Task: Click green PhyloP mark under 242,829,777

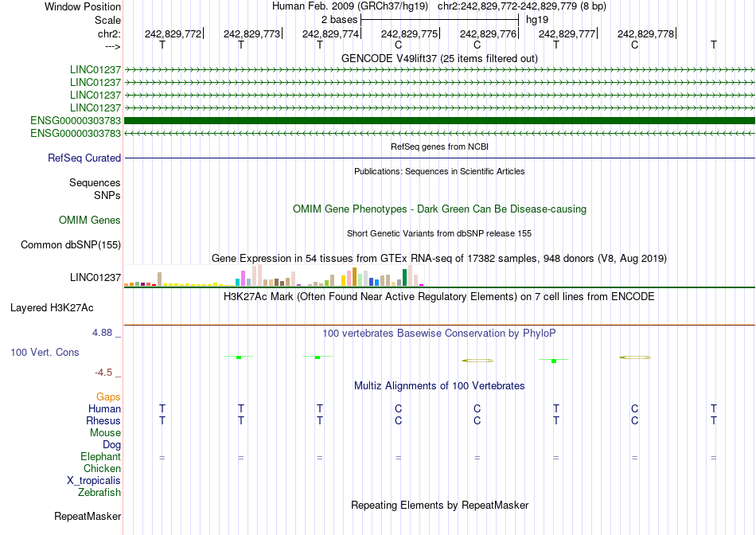Action: click(x=554, y=361)
